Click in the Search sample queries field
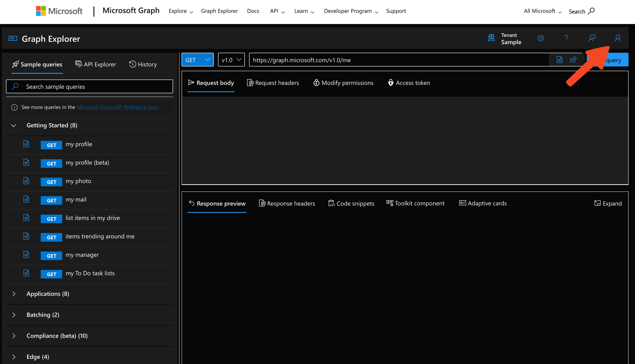The width and height of the screenshot is (635, 364). click(x=89, y=87)
